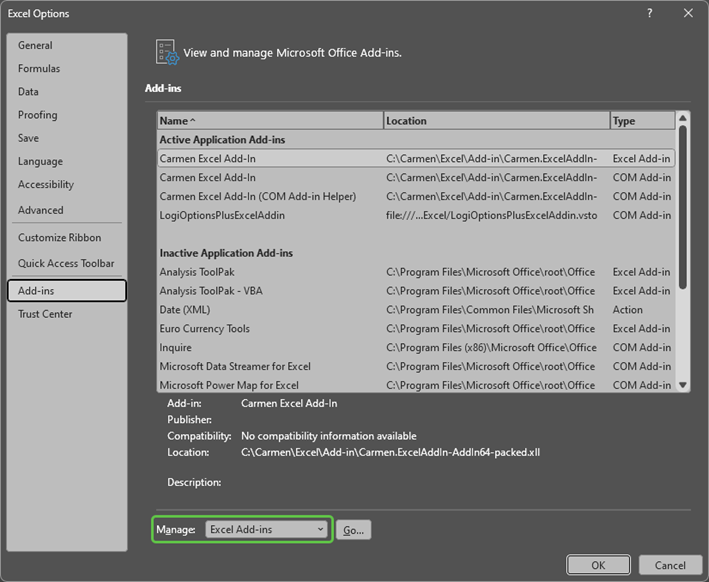Sort add-ins by Name column header

point(270,121)
